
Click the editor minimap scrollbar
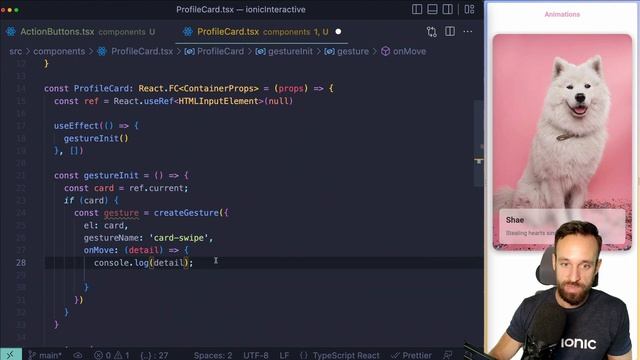479,143
